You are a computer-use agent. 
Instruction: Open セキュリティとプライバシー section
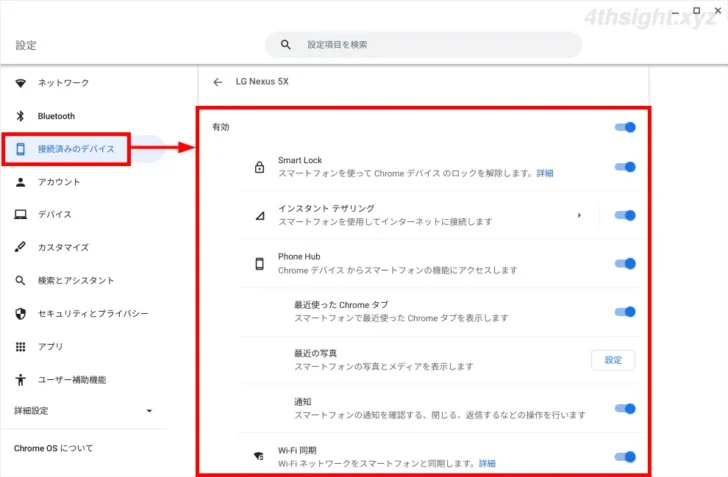tap(93, 314)
